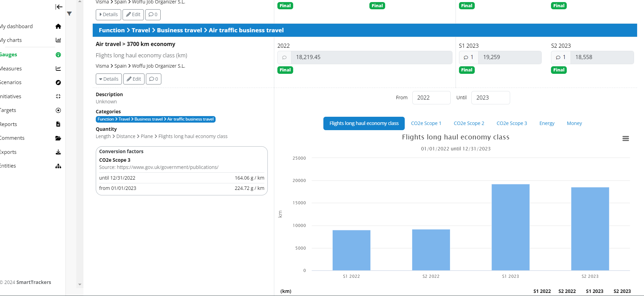The height and width of the screenshot is (296, 644).
Task: Edit the 3700 km economy gauge
Action: click(134, 79)
